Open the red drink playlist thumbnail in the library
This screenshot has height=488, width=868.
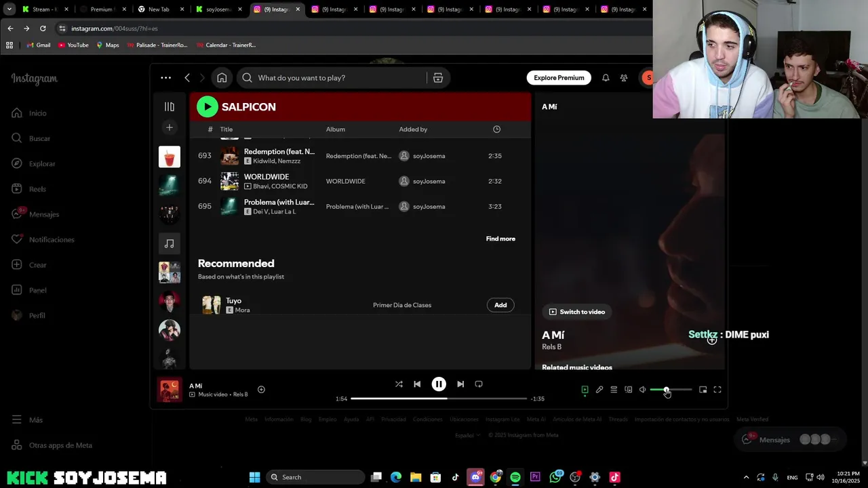tap(170, 157)
